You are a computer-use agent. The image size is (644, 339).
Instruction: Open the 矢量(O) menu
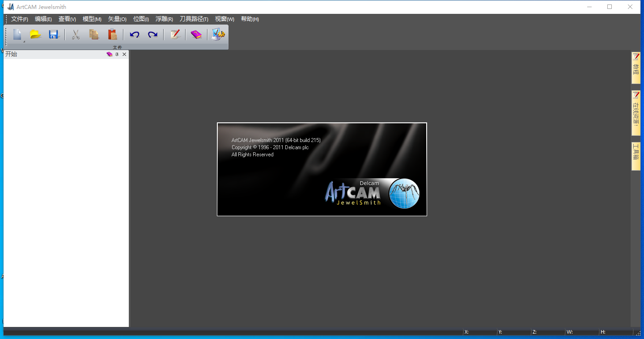click(117, 19)
